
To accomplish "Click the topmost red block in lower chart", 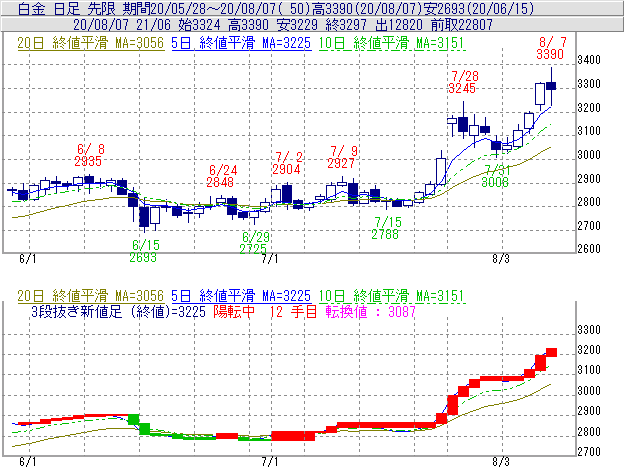I will click(x=551, y=352).
